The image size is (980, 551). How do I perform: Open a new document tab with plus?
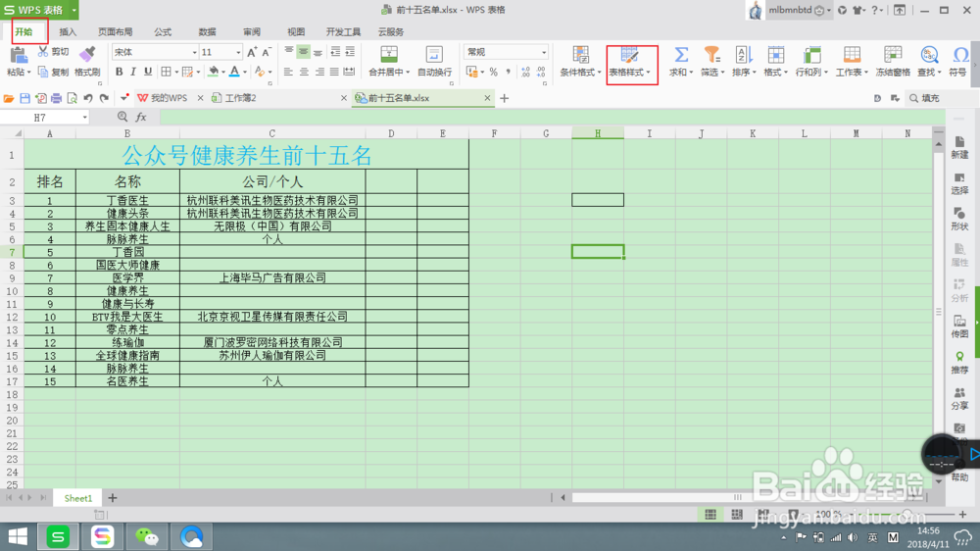tap(505, 98)
